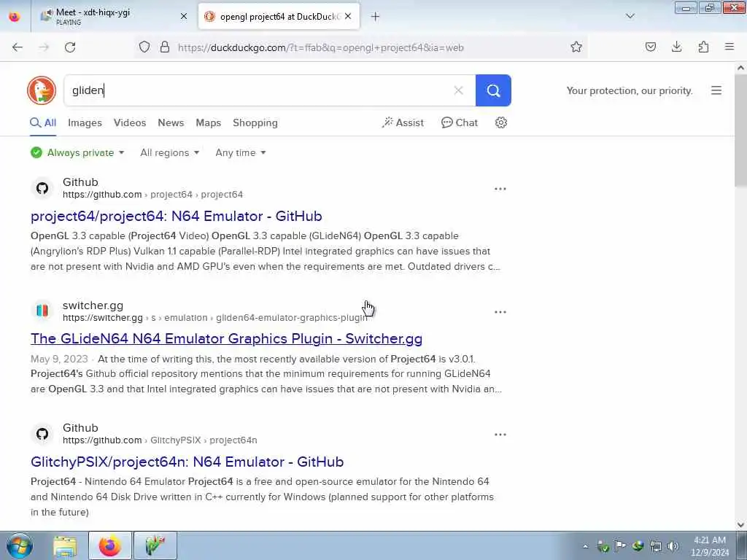Switch to the Maps tab
The image size is (747, 560).
coord(208,122)
